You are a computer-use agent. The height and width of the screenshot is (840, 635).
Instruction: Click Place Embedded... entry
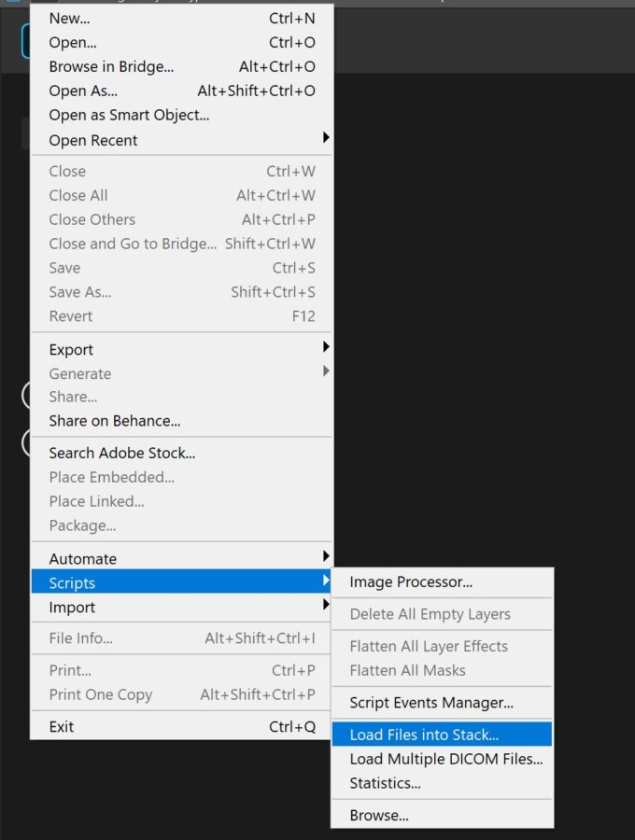(x=182, y=477)
